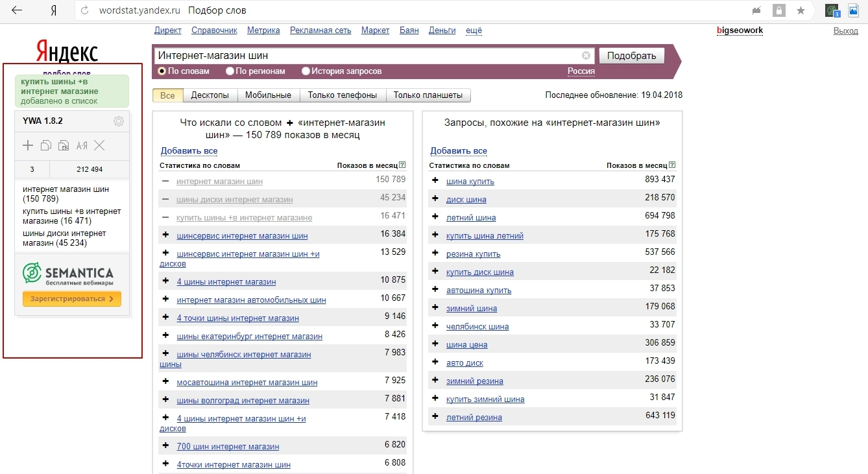Image resolution: width=868 pixels, height=474 pixels.
Task: Click right 'Добавить все' link
Action: (x=459, y=151)
